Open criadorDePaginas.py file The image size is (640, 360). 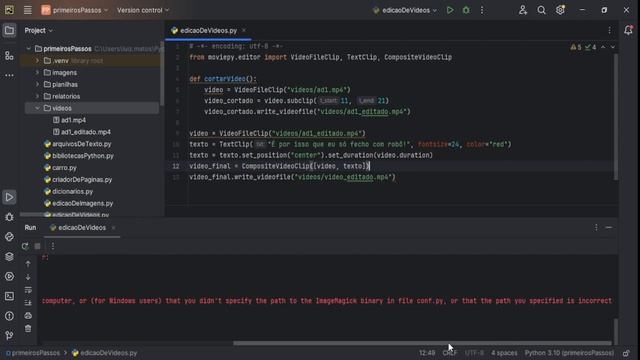coord(78,179)
